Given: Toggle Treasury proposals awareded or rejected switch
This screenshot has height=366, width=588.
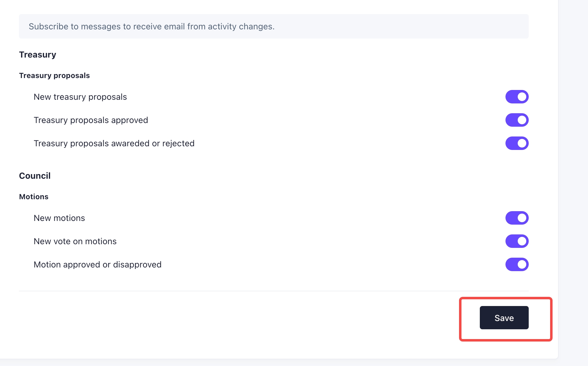Looking at the screenshot, I should (517, 143).
